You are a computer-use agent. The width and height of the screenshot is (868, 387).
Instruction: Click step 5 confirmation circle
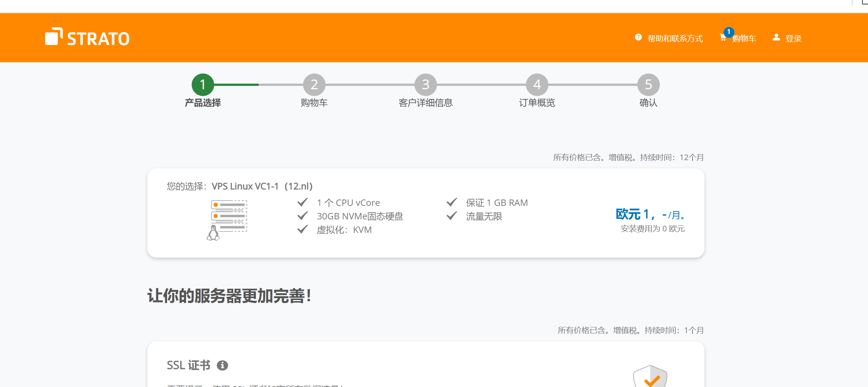(648, 85)
